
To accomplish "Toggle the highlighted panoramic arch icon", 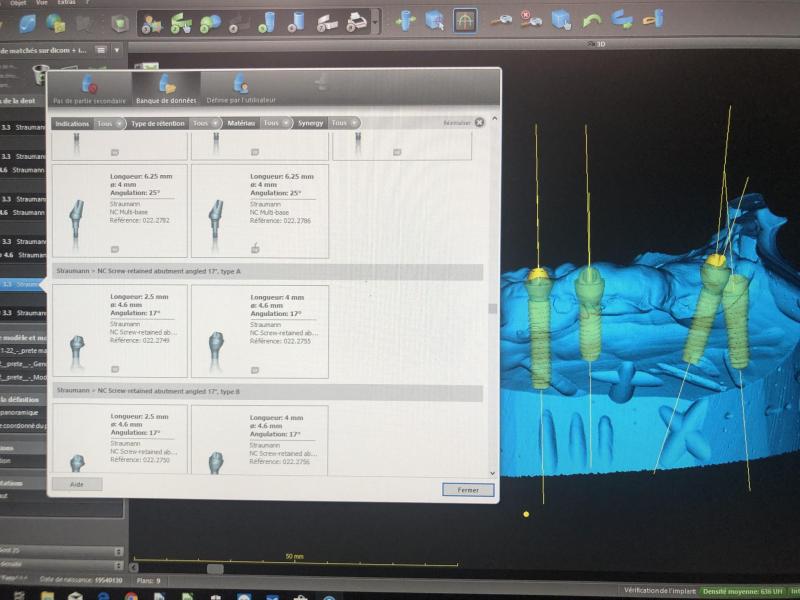I will click(x=465, y=21).
